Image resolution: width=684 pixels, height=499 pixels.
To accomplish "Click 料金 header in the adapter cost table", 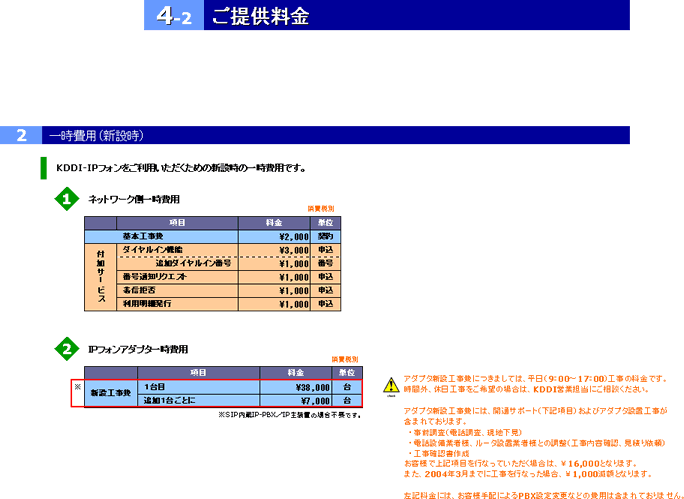I will coord(296,373).
